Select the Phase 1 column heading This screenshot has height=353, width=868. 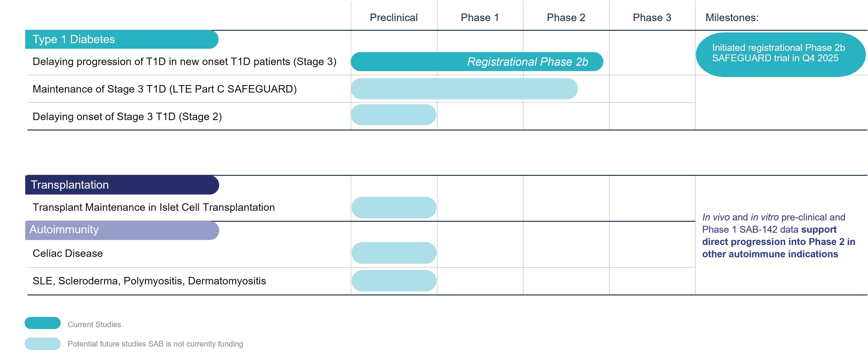[479, 18]
